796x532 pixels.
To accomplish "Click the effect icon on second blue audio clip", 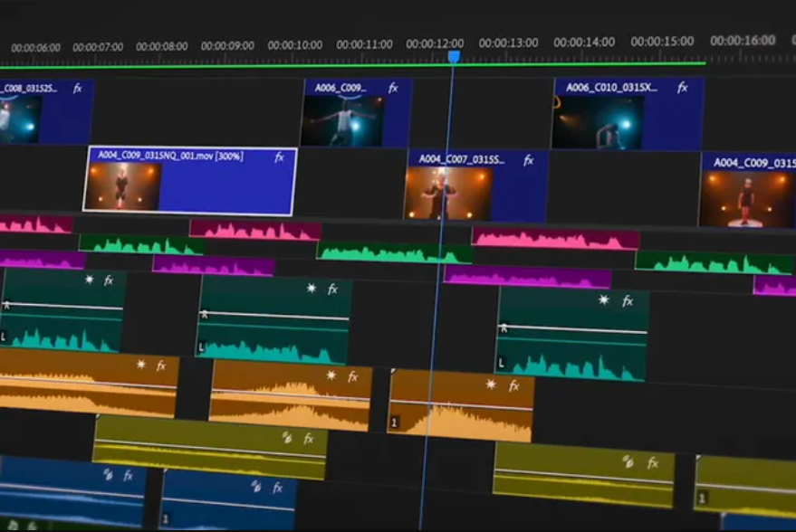I will tap(256, 487).
